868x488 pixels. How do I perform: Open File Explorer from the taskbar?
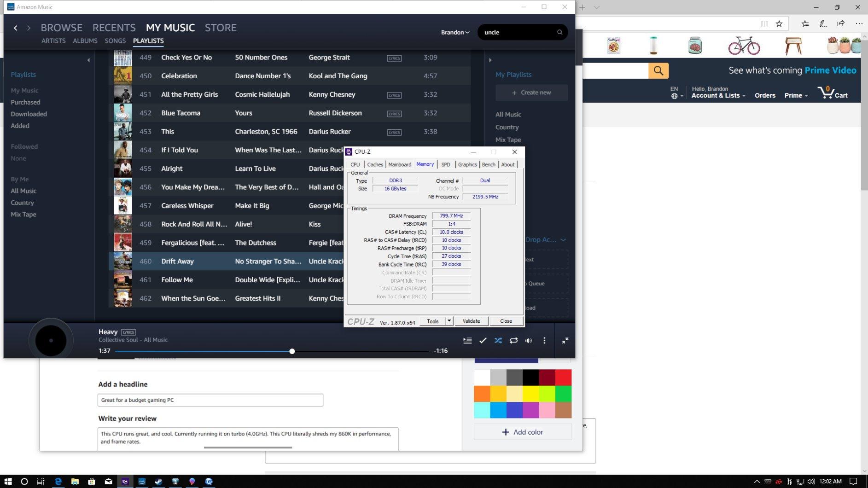75,482
